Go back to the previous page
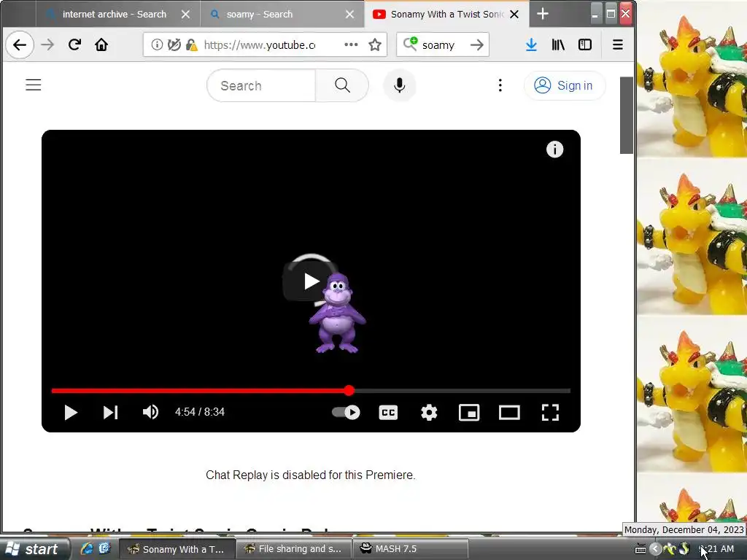The width and height of the screenshot is (747, 560). click(x=20, y=44)
